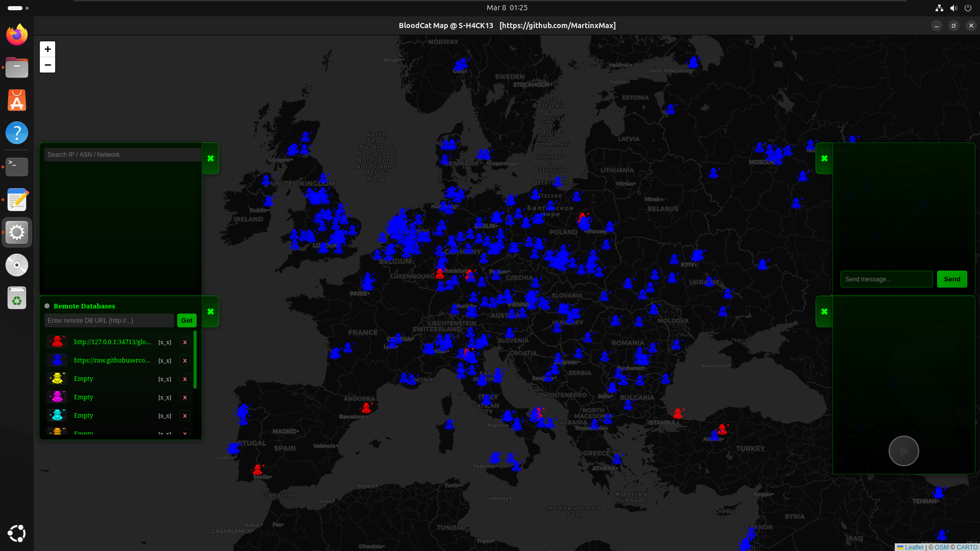This screenshot has height=551, width=980.
Task: Click the red hacker icon for 127.0.0.1 database
Action: point(57,342)
